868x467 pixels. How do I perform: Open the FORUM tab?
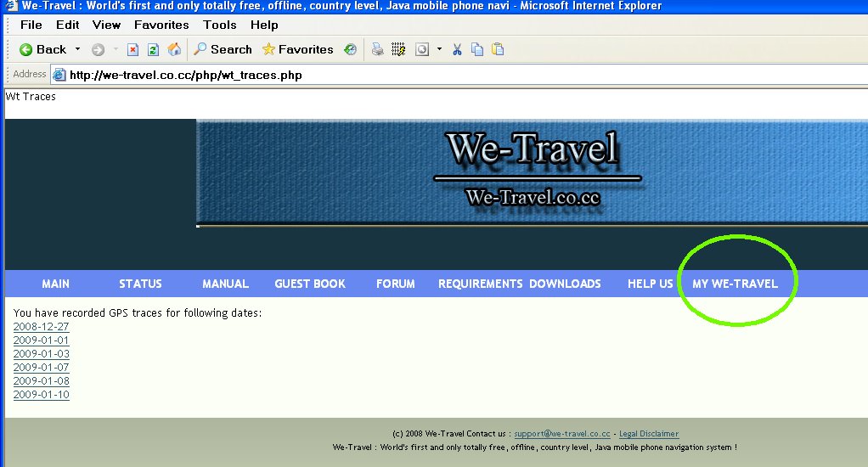395,284
